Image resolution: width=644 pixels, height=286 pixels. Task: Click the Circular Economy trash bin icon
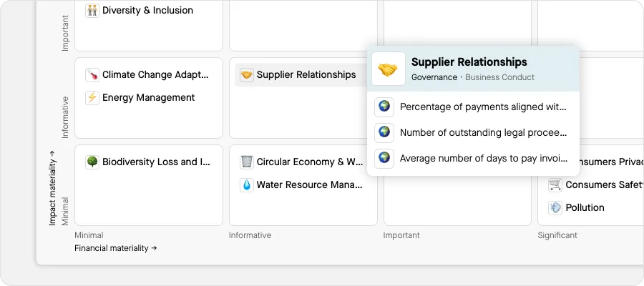click(247, 162)
